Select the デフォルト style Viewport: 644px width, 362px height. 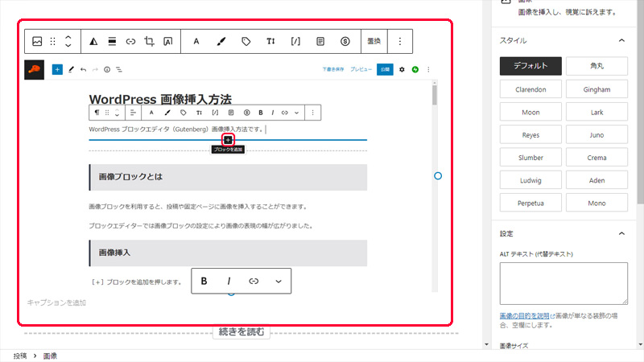pos(530,66)
